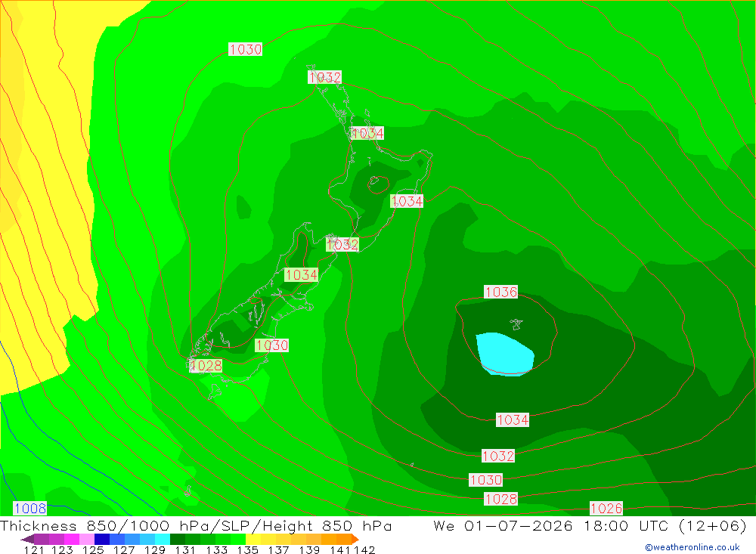Click the 1036 isobar label
Image resolution: width=756 pixels, height=554 pixels.
(x=501, y=292)
